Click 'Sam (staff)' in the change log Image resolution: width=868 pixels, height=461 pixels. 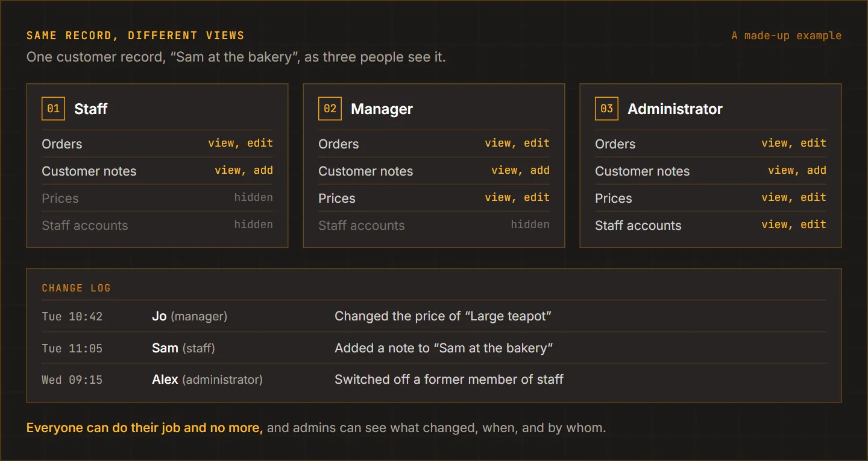[x=183, y=348]
